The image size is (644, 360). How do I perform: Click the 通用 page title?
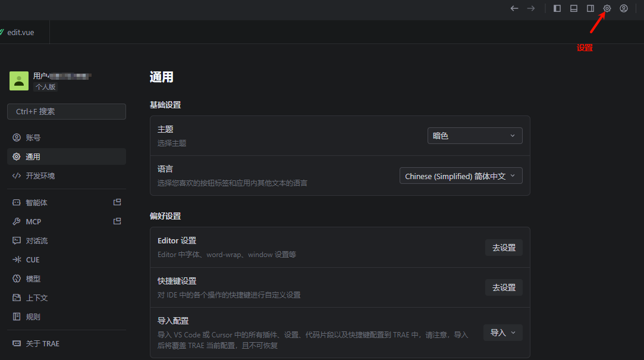coord(161,77)
